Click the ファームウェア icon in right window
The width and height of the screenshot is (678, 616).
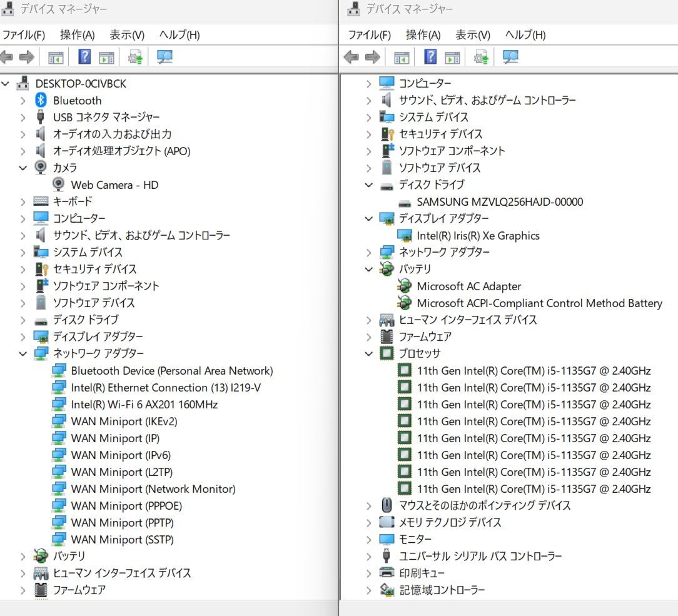(x=387, y=336)
